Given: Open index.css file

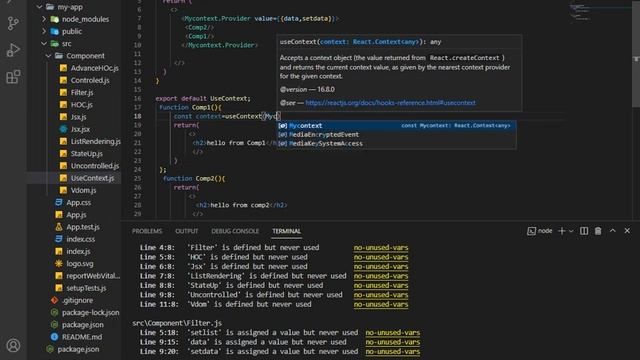Looking at the screenshot, I should (x=80, y=239).
